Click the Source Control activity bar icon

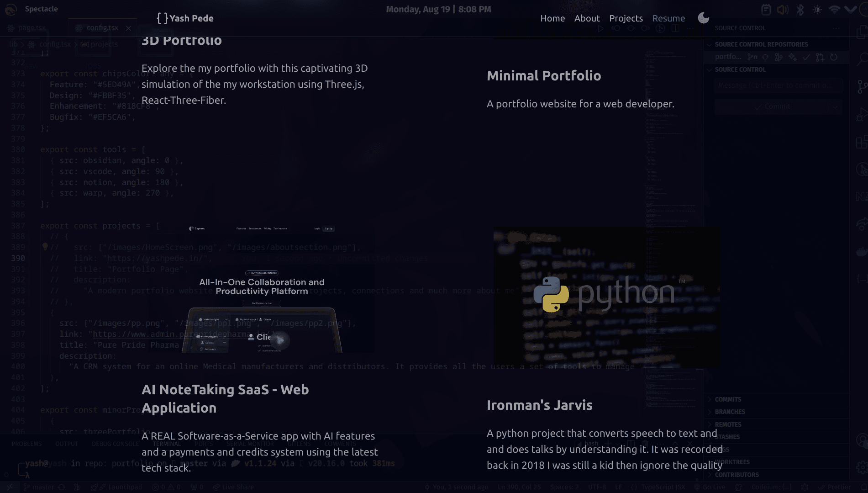click(x=862, y=86)
